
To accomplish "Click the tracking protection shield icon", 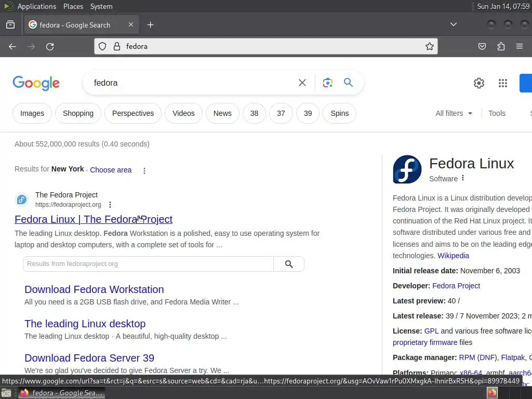I will (102, 46).
